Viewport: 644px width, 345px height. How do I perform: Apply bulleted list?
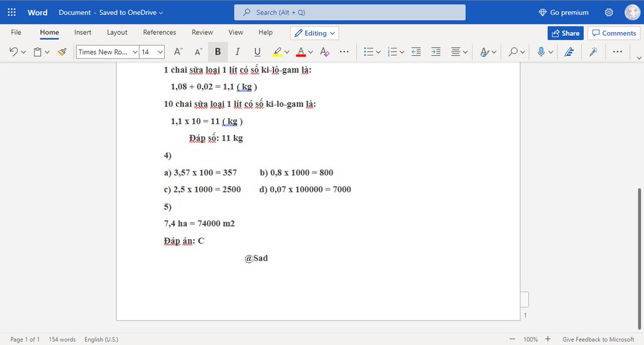click(369, 52)
